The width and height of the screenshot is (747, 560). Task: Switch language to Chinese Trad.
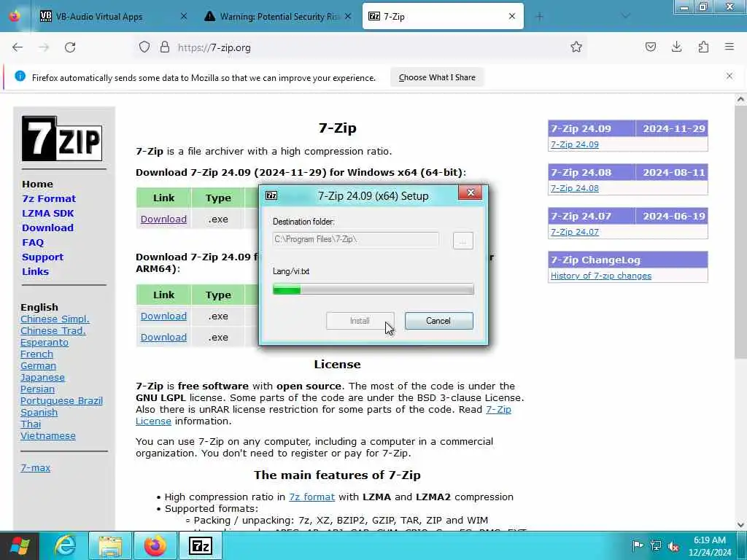point(53,330)
